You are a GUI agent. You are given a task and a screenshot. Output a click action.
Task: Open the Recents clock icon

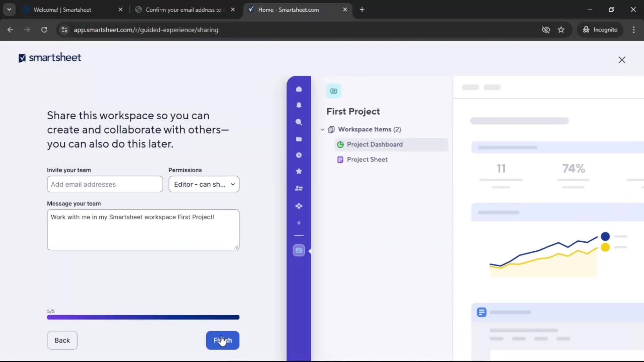(299, 155)
